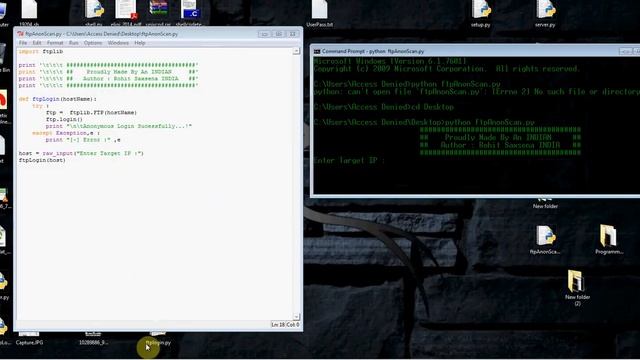
Task: Open the Windows menu in IDLE
Action: [x=118, y=43]
